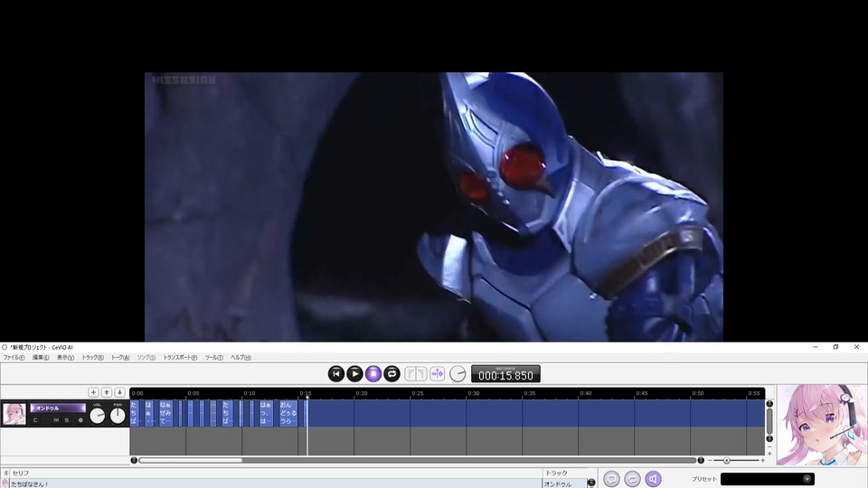Click the purple auto-scroll arrows icon

pos(438,374)
